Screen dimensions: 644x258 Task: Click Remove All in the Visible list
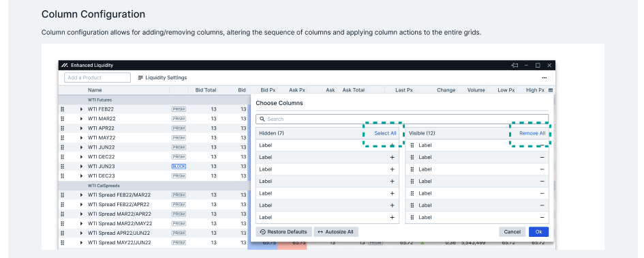pyautogui.click(x=532, y=133)
